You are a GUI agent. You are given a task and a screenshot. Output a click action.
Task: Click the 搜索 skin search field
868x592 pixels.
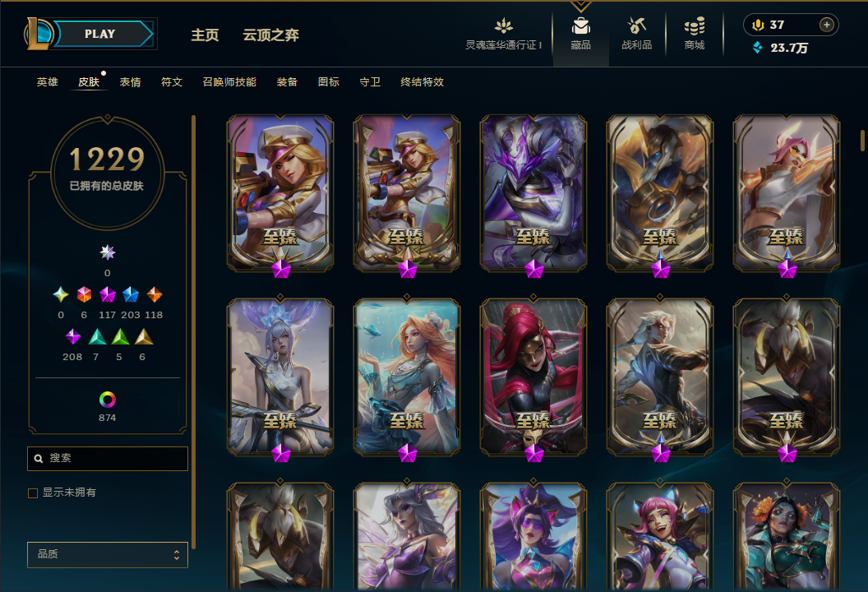point(108,459)
